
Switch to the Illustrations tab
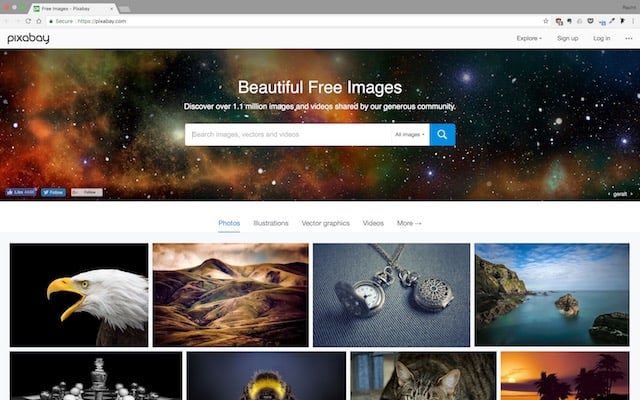click(271, 223)
